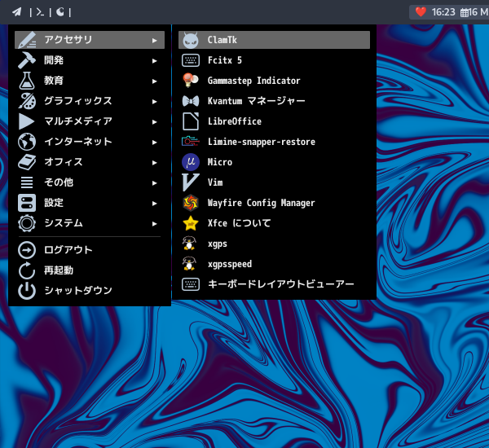
Task: Click the Fcitx 5 keyboard icon
Action: point(191,60)
